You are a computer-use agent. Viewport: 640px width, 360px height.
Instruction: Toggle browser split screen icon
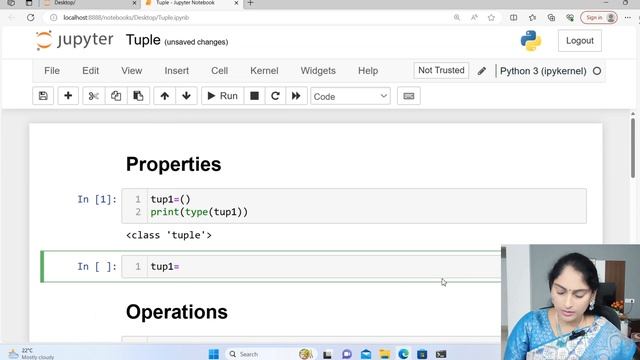[x=513, y=18]
